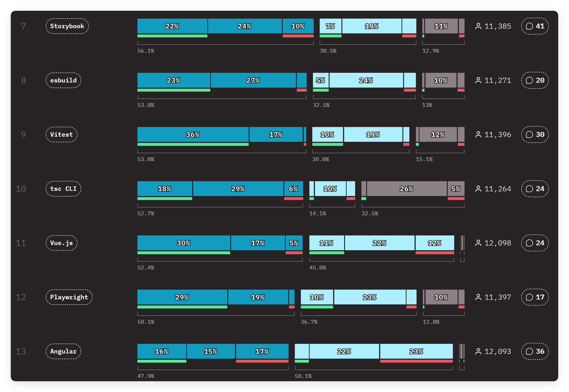Click the Playwright label pill
Screen dimensions: 569x392
pos(69,297)
